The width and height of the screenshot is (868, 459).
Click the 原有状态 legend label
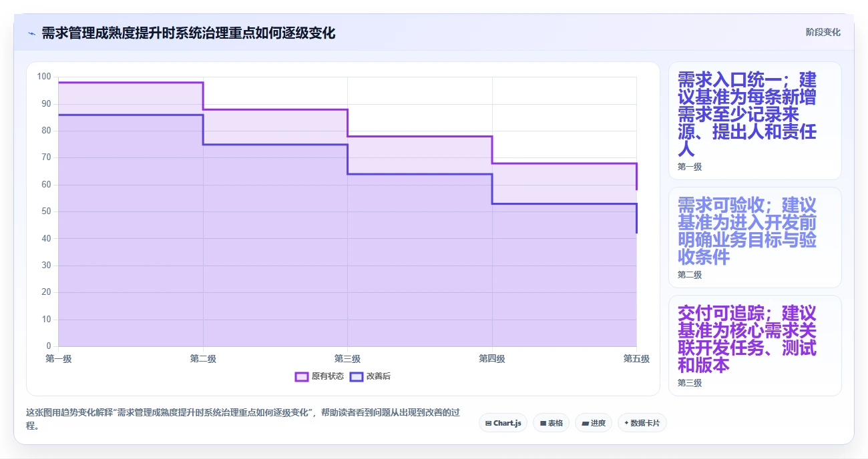[x=328, y=376]
